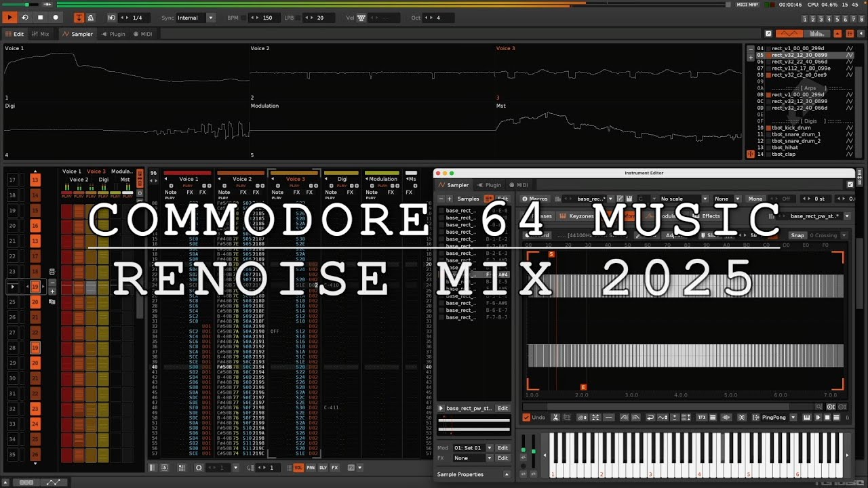
Task: Open the main MIDI tab
Action: pyautogui.click(x=143, y=34)
